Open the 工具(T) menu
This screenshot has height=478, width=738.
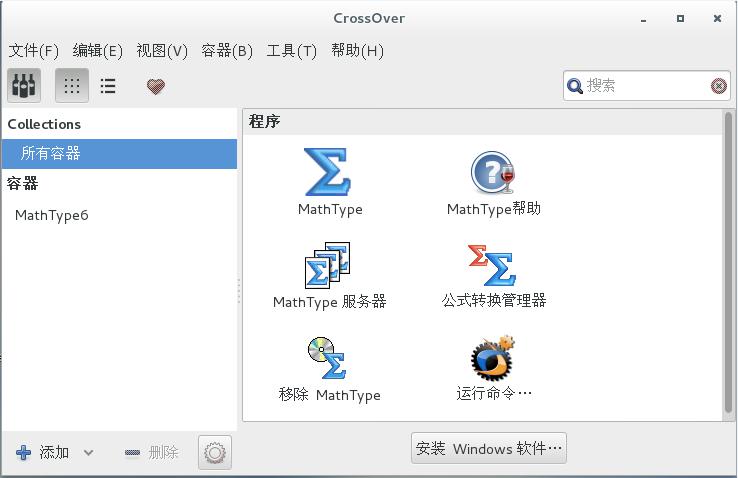291,50
